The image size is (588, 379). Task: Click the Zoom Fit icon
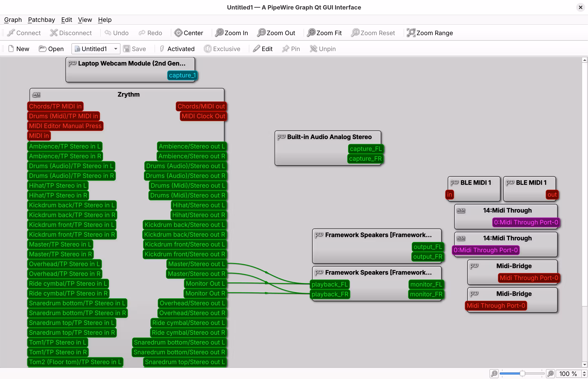[x=324, y=33]
